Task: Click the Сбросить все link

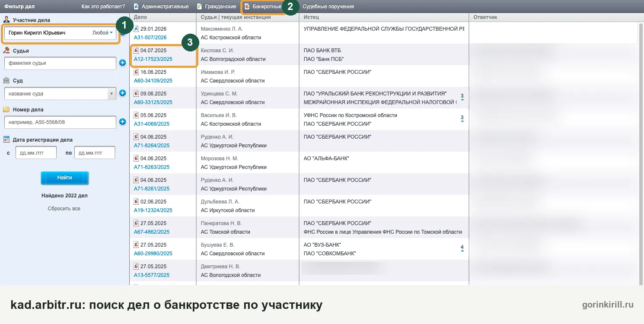Action: coord(64,209)
